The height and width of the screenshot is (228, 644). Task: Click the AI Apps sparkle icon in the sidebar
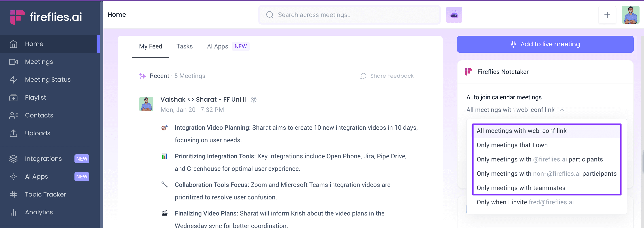pos(13,177)
